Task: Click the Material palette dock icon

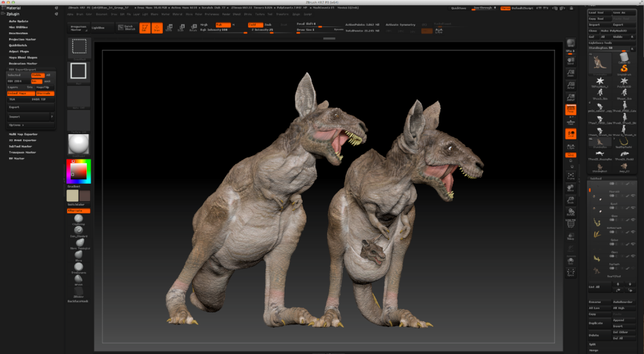Action: point(56,8)
